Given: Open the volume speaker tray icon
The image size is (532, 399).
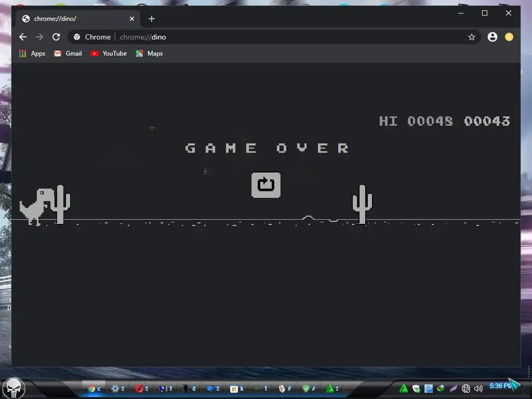Looking at the screenshot, I should pos(478,389).
